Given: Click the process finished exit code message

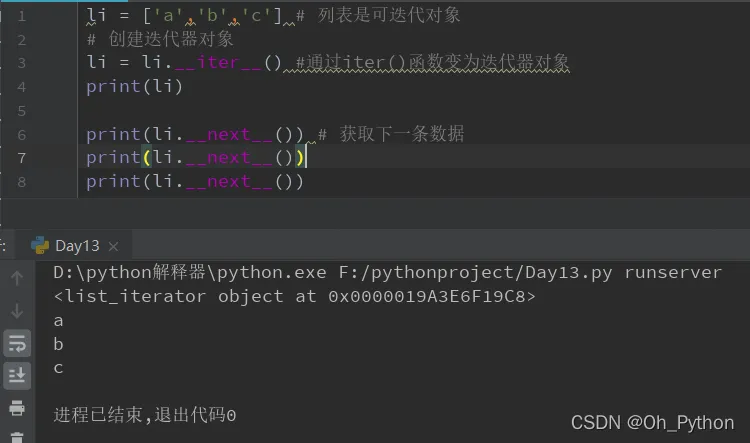Looking at the screenshot, I should pos(145,414).
